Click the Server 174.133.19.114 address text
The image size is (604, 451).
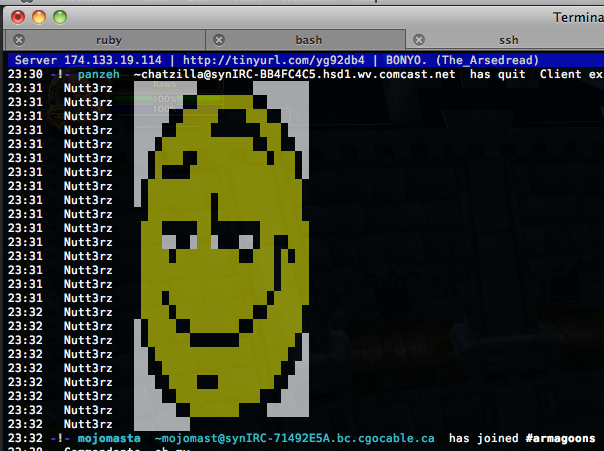coord(88,60)
